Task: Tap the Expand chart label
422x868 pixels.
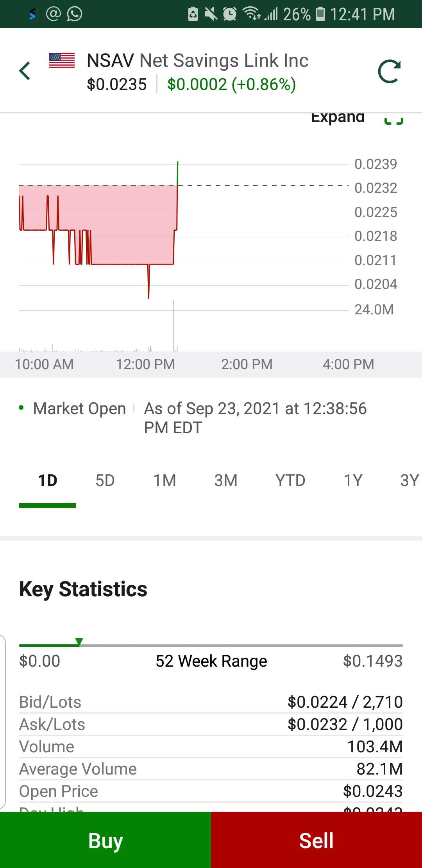Action: [x=338, y=118]
